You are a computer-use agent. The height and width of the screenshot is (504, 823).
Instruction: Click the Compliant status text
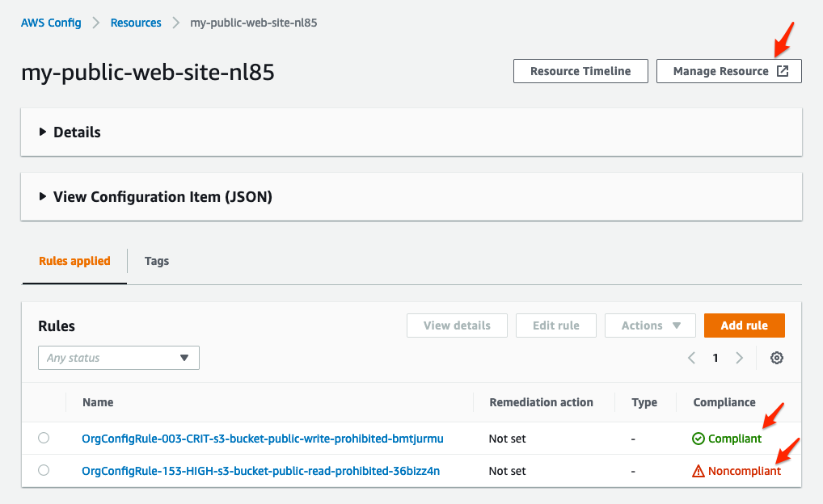click(x=735, y=439)
